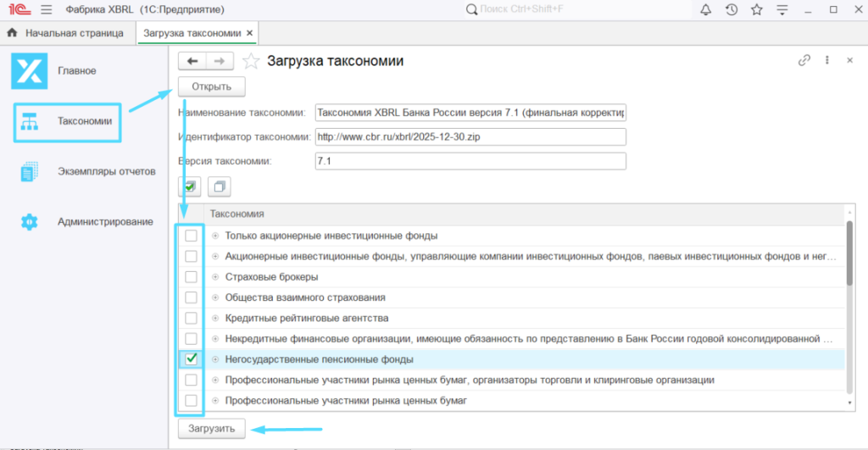Select Общества взаимного страхования row text
868x450 pixels.
(x=305, y=297)
